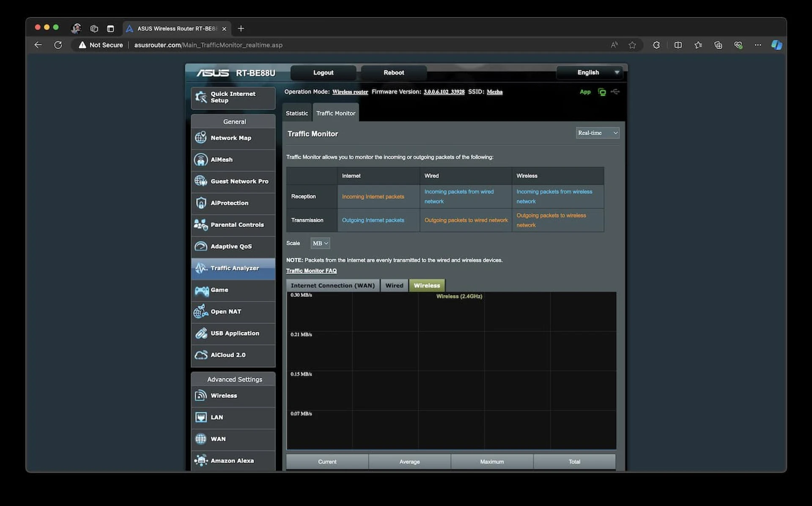Click the Logout button

(x=323, y=73)
